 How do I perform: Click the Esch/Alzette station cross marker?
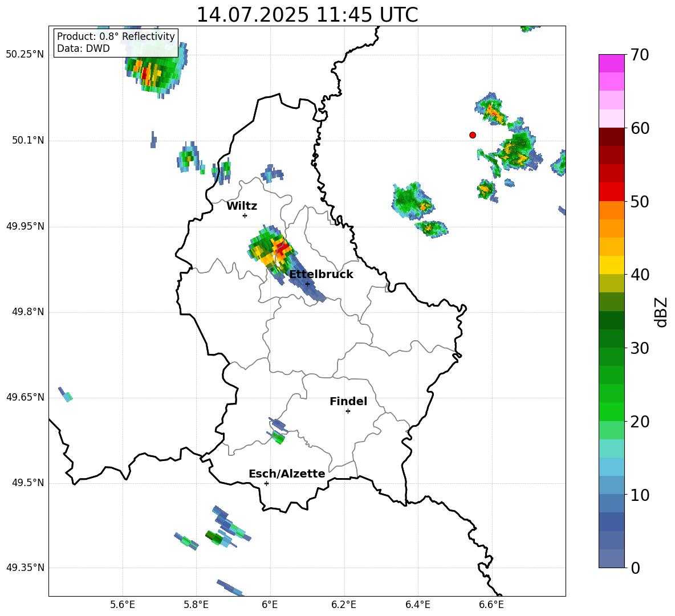coord(266,483)
